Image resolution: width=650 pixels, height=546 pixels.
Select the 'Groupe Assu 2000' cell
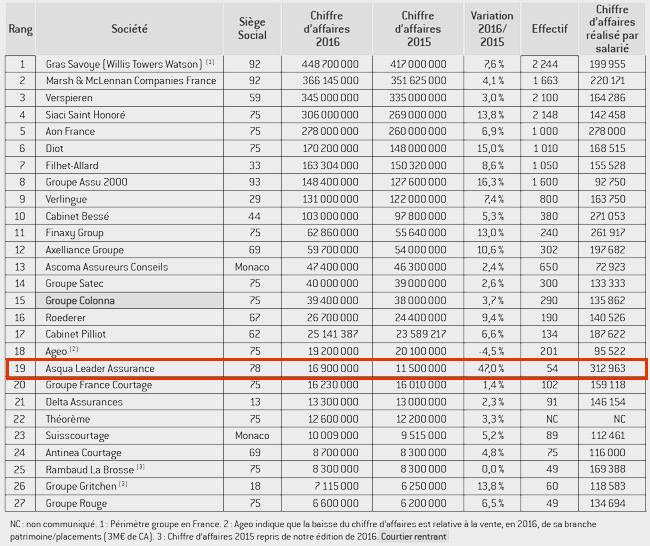pos(129,182)
